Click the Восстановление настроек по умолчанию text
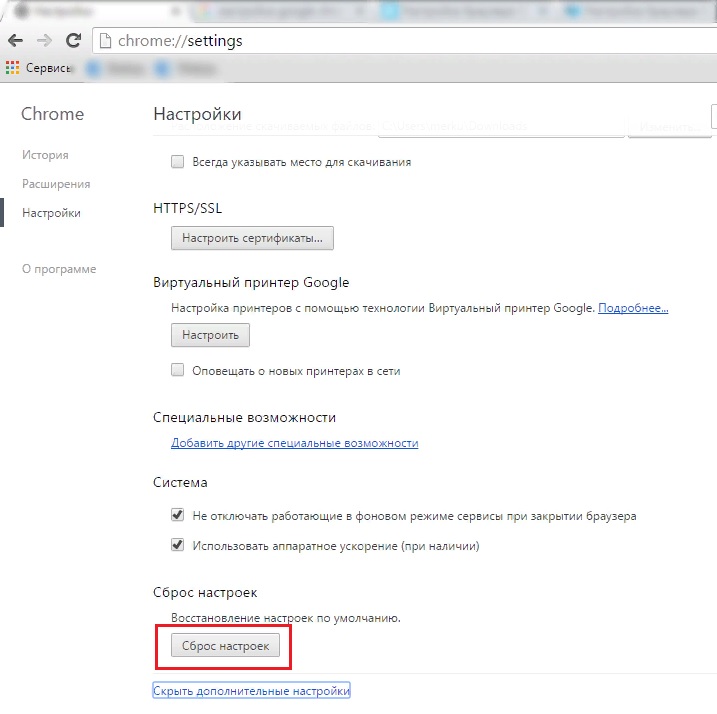Image resolution: width=717 pixels, height=714 pixels. click(286, 618)
